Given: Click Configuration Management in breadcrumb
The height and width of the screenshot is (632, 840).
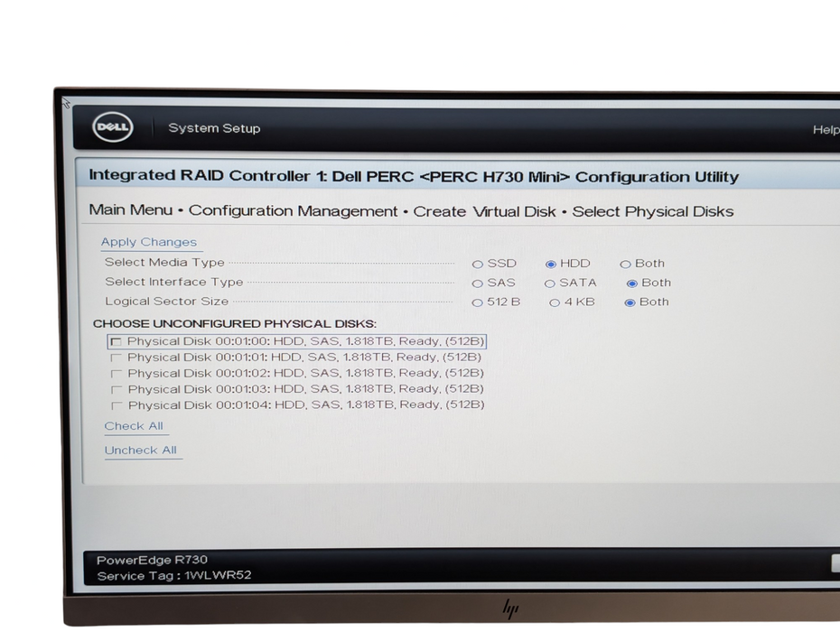Looking at the screenshot, I should click(293, 211).
